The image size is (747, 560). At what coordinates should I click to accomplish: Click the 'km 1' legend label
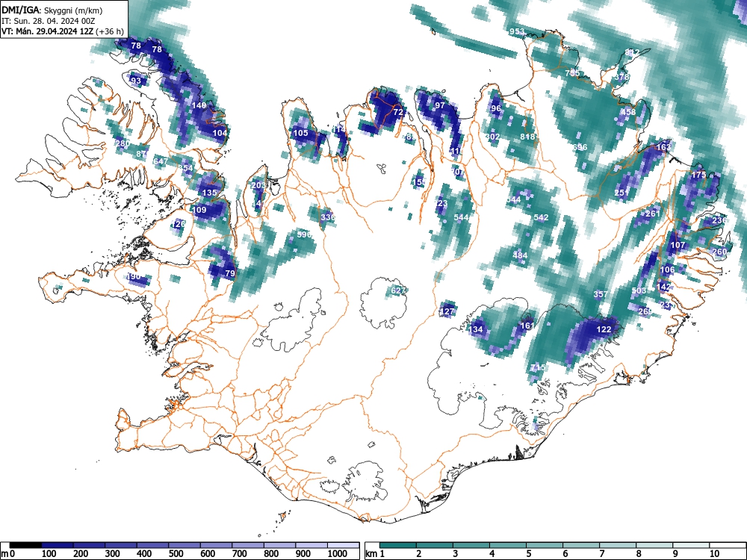(x=376, y=554)
